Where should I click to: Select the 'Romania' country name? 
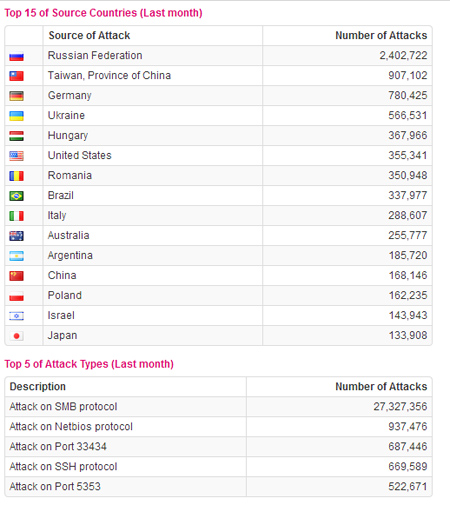[x=70, y=175]
